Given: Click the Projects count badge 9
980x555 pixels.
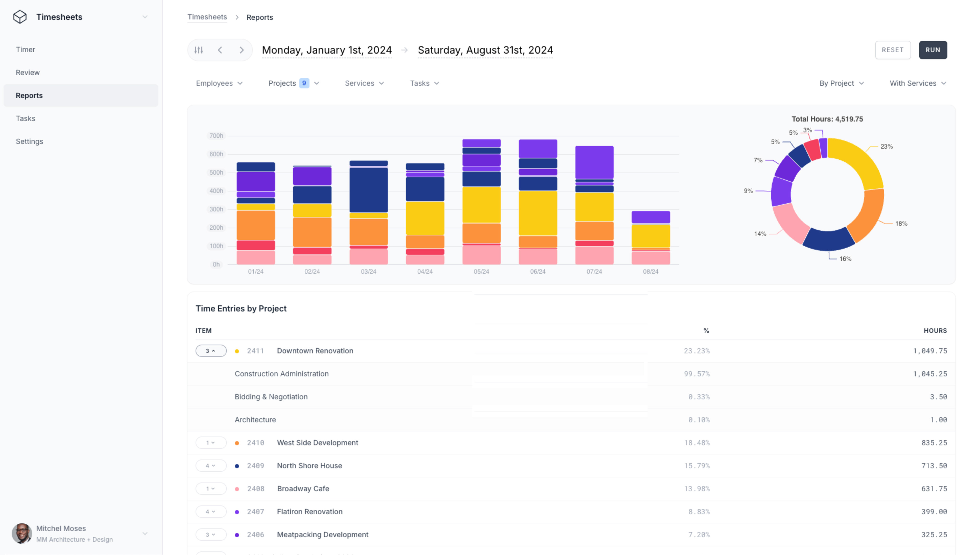Looking at the screenshot, I should click(x=304, y=83).
